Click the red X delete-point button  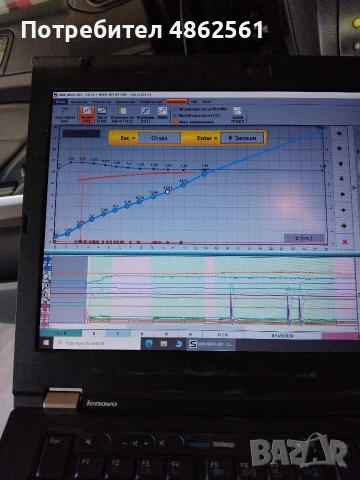click(345, 241)
